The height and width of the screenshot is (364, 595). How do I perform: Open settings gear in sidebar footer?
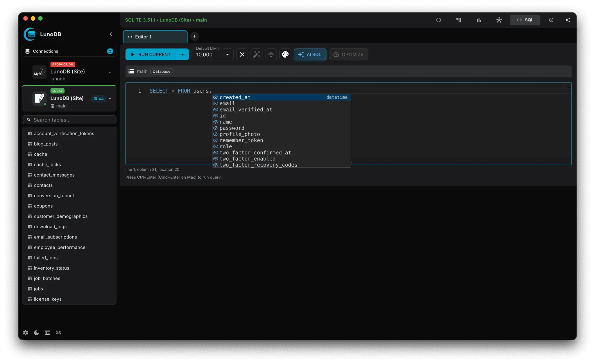[x=26, y=333]
